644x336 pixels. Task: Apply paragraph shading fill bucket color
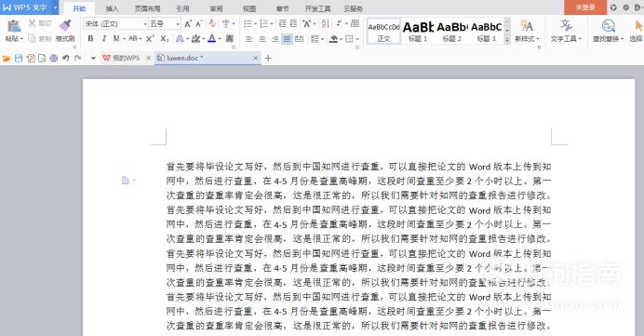[333, 39]
